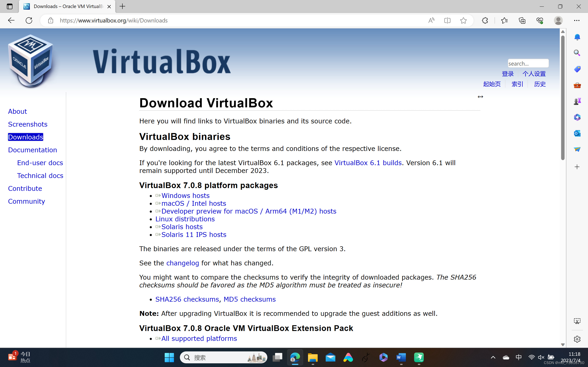The height and width of the screenshot is (367, 588).
Task: Open Screenshots in left navigation
Action: pos(28,124)
